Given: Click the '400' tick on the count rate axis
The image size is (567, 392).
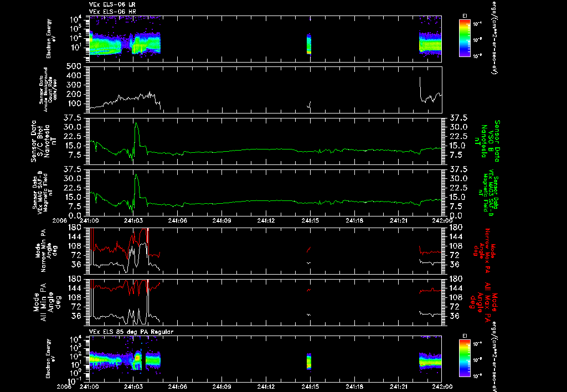Looking at the screenshot, I should point(74,76).
